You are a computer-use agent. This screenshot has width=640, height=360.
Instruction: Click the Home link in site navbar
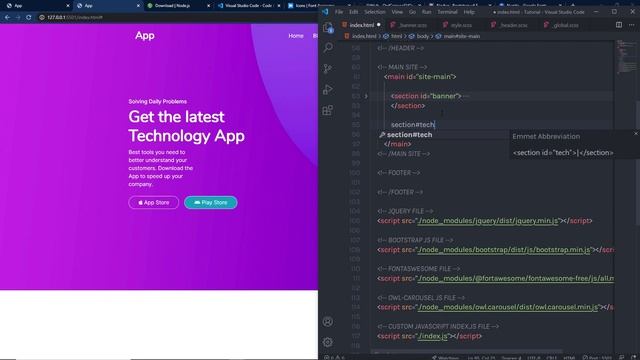click(296, 36)
